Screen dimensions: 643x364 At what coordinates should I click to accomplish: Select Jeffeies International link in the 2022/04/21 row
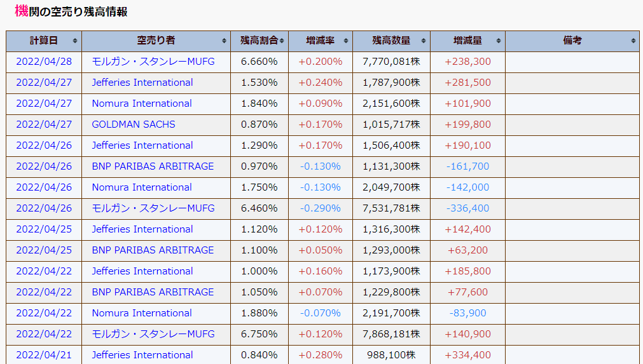[x=142, y=355]
